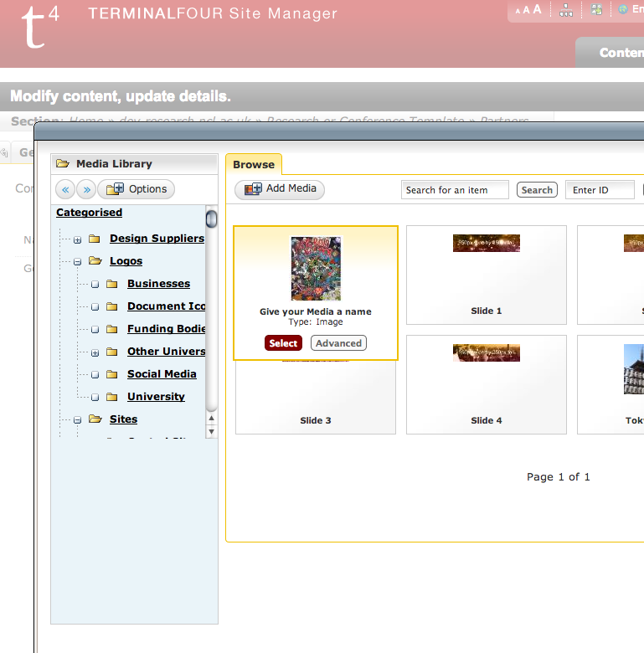Image resolution: width=644 pixels, height=653 pixels.
Task: Select the Slide 1 thumbnail
Action: pos(486,244)
